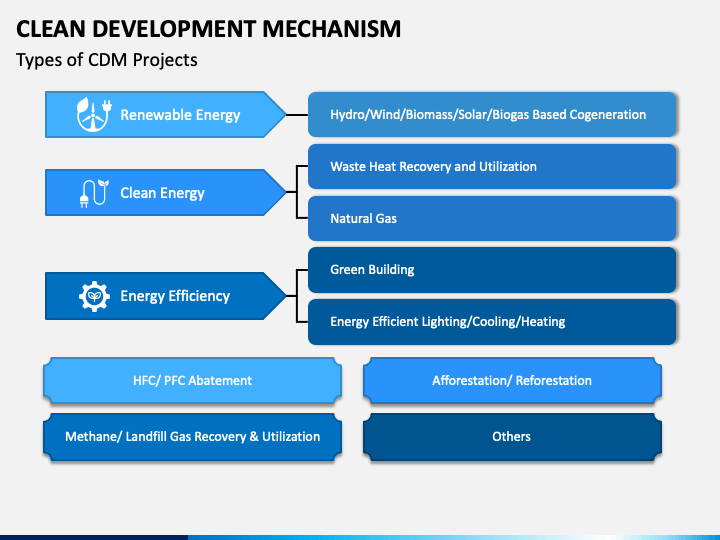
Task: Click Hydro/Wind/Biomass/Solar/Biogas Based Cogeneration box
Action: click(492, 114)
